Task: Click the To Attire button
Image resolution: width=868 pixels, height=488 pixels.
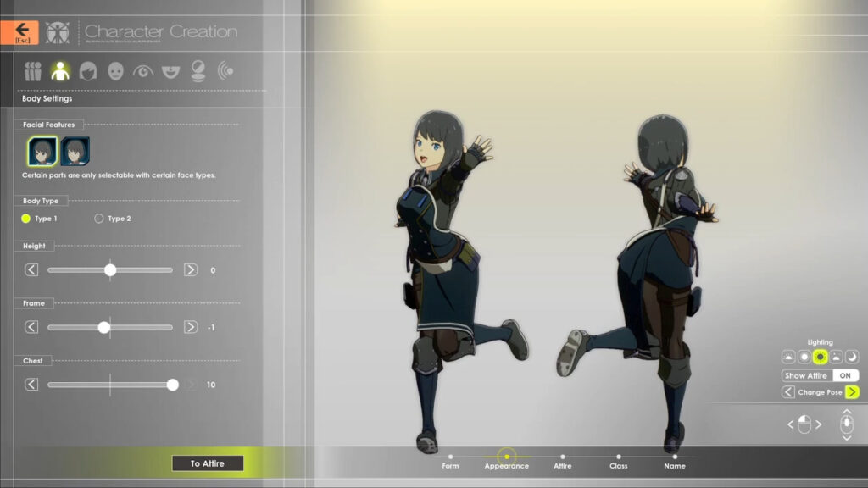Action: pos(208,463)
